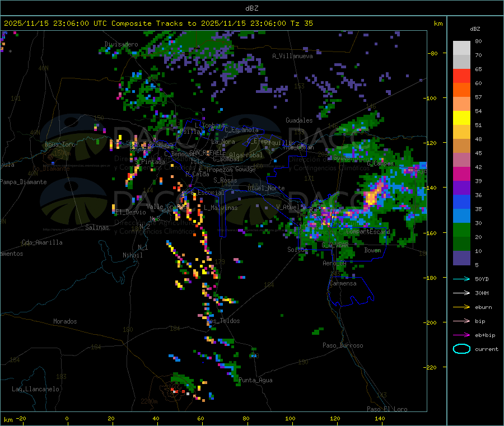Image resolution: width=504 pixels, height=426 pixels.
Task: Click the Agua_Toro map label
Action: (60, 144)
